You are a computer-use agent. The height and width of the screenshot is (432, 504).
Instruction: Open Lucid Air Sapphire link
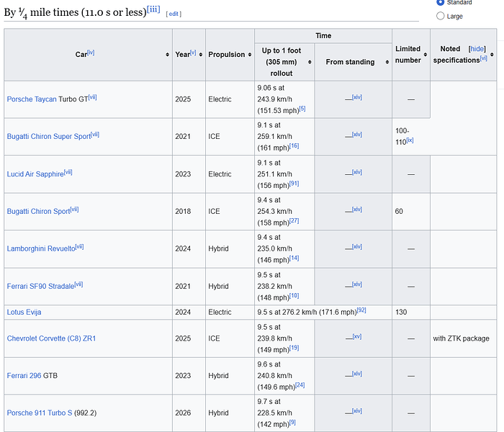[x=35, y=174]
